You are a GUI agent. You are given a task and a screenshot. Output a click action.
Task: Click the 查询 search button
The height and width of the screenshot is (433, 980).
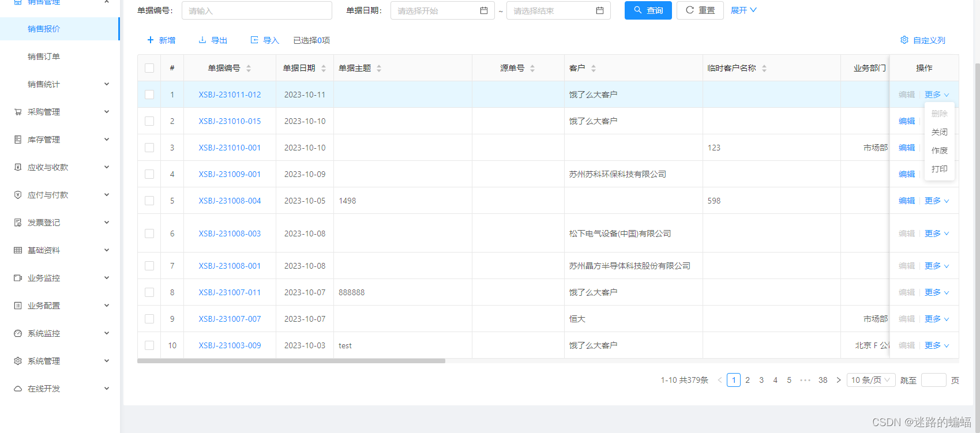[648, 10]
